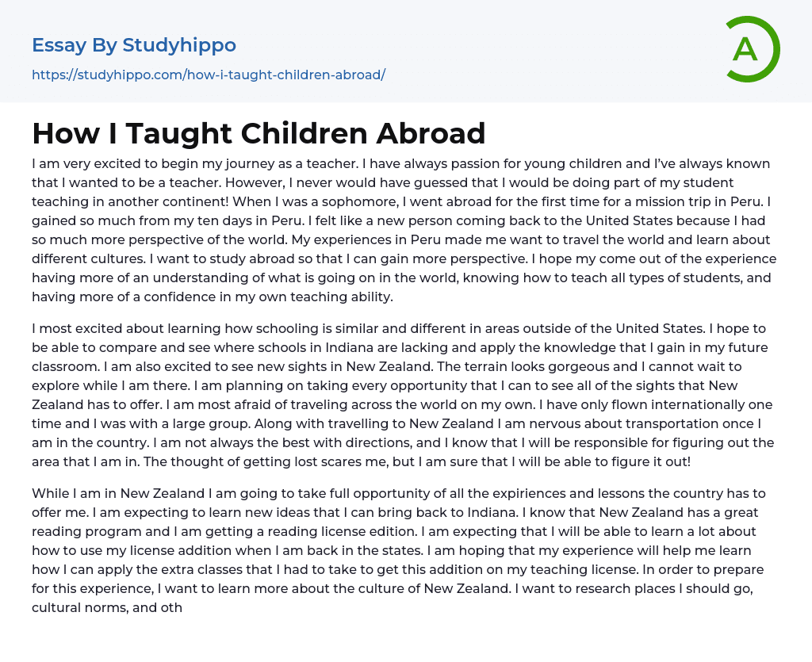Image resolution: width=812 pixels, height=662 pixels.
Task: Open the studyhippo.com essay URL link
Action: [209, 75]
